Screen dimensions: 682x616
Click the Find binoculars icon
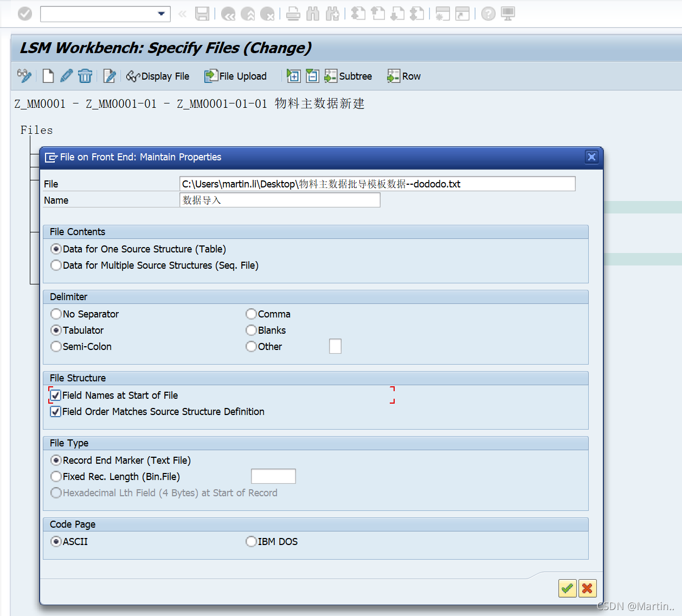313,14
